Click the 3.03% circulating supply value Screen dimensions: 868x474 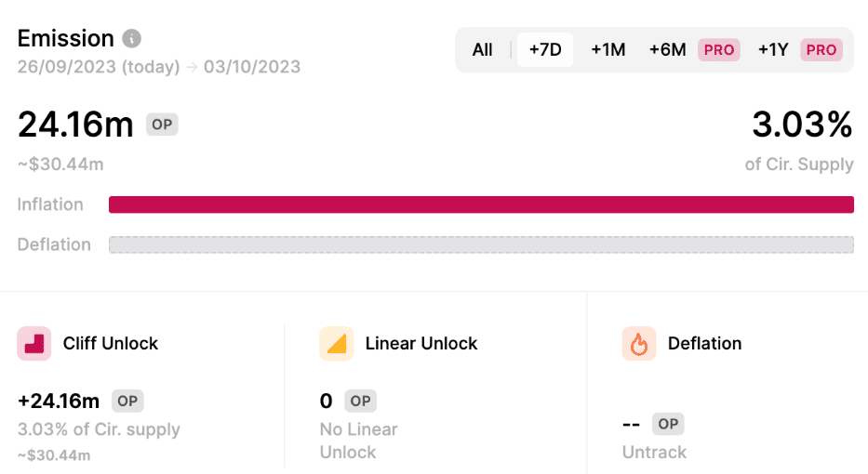802,125
